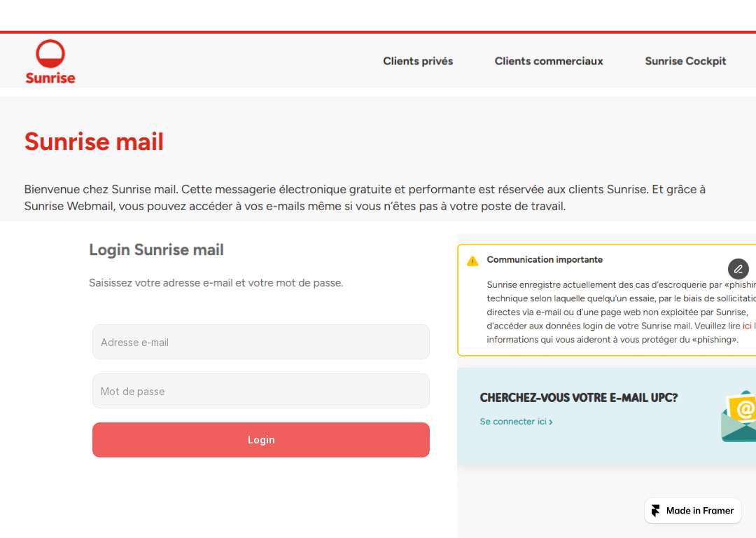Click the Sunrise logo icon
This screenshot has width=756, height=538.
coord(50,53)
